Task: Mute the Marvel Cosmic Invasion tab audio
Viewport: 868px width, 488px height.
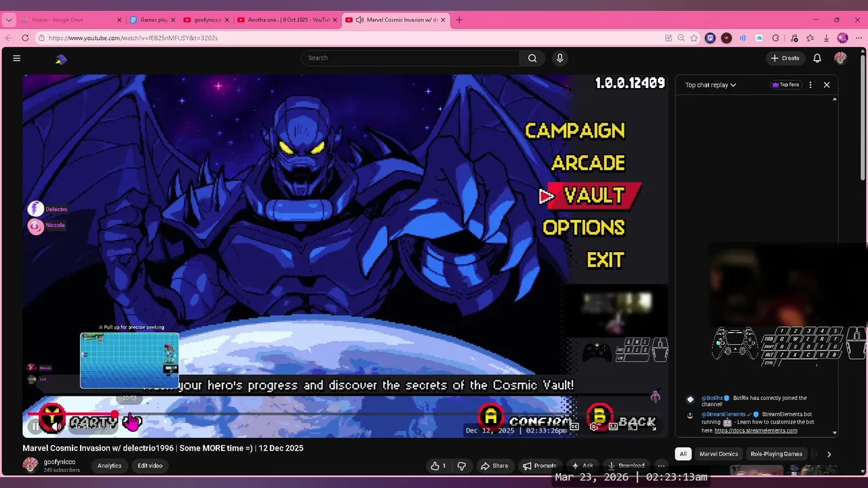Action: pos(359,20)
